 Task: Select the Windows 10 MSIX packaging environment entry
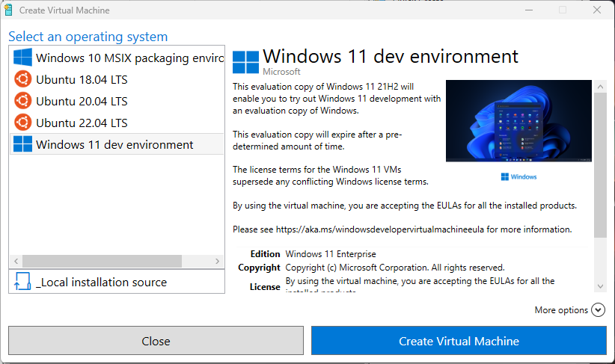click(129, 58)
